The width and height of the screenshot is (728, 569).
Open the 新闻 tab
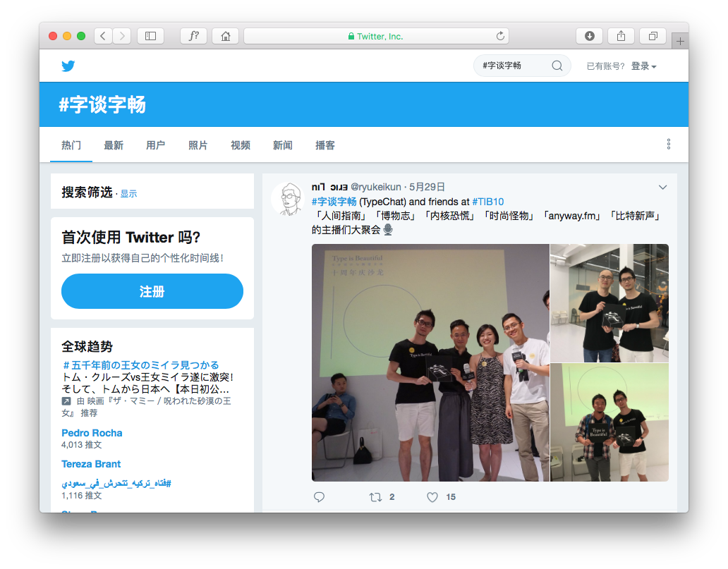click(x=283, y=145)
